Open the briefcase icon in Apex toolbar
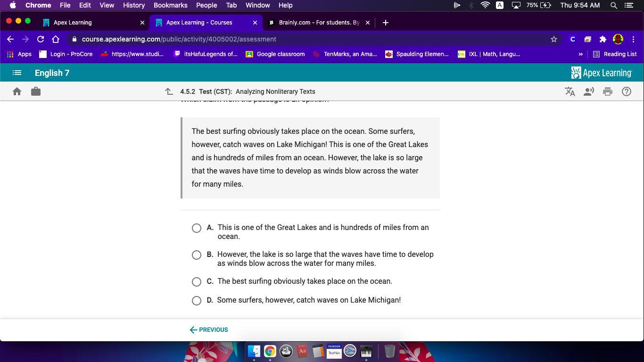Viewport: 644px width, 362px height. pyautogui.click(x=36, y=91)
